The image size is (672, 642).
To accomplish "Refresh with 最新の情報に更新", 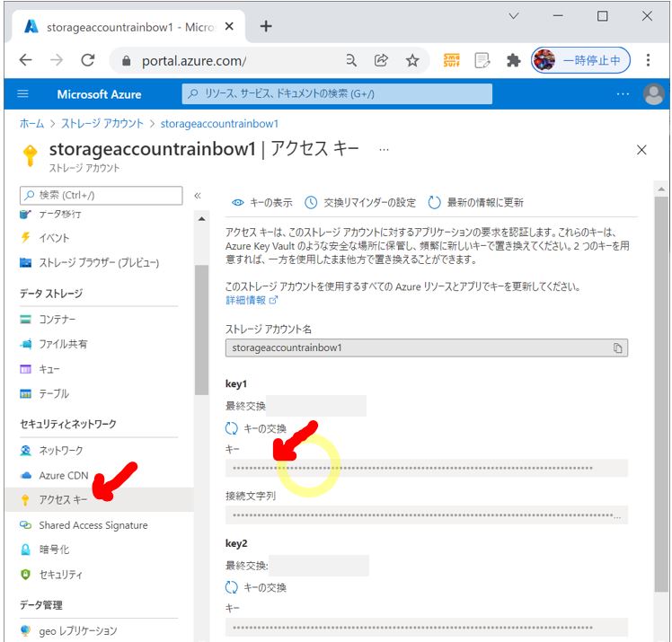I will pos(476,203).
